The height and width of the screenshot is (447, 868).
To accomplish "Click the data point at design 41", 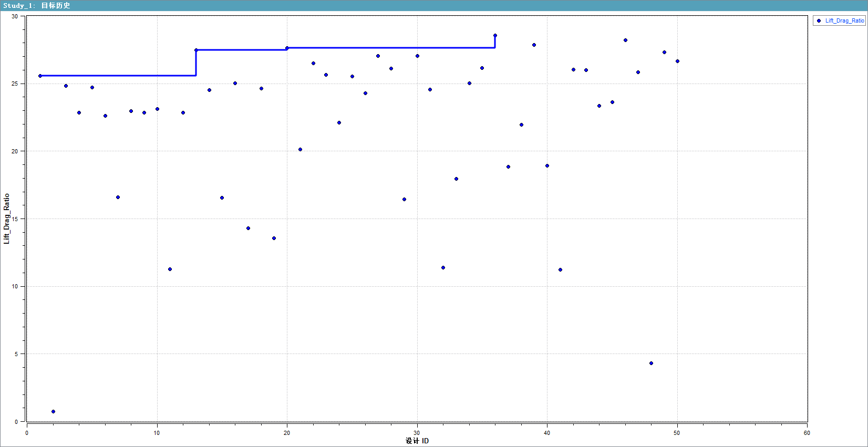I will click(x=560, y=269).
